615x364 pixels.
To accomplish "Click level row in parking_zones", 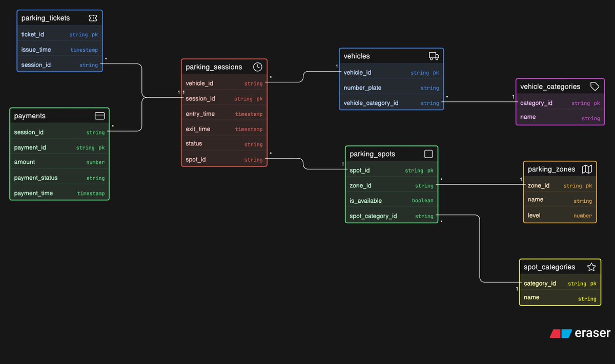I will [x=560, y=215].
